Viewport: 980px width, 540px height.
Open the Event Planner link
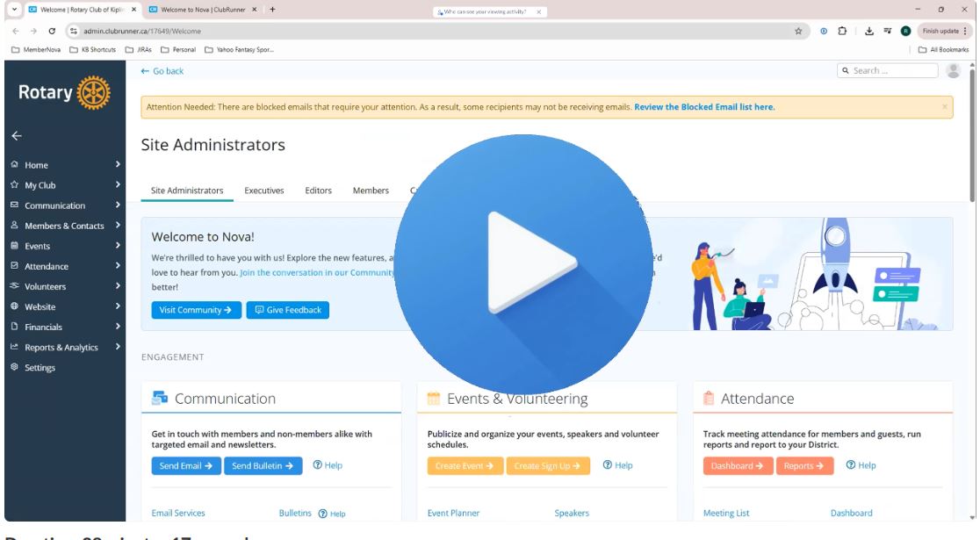(x=453, y=513)
